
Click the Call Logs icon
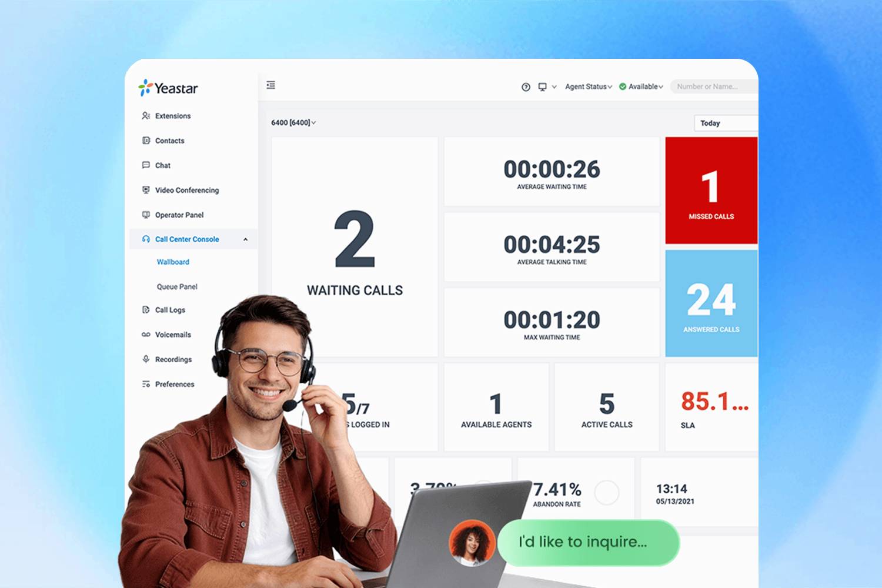[x=146, y=310]
